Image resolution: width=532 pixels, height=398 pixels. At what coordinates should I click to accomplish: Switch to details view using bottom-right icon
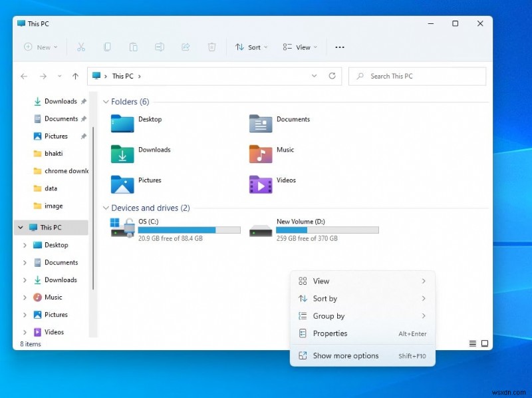(x=473, y=343)
